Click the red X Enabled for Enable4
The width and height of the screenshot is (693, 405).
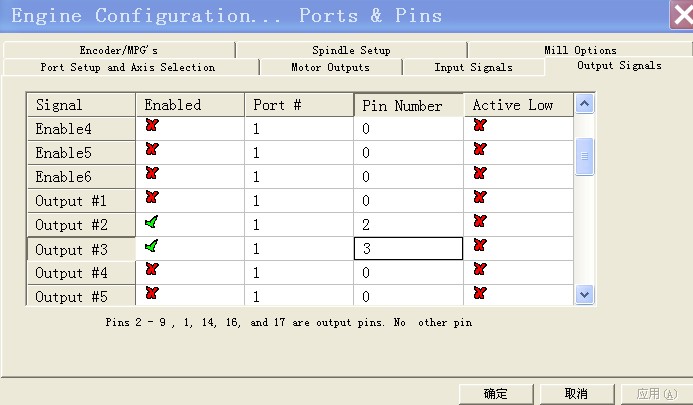pos(152,126)
